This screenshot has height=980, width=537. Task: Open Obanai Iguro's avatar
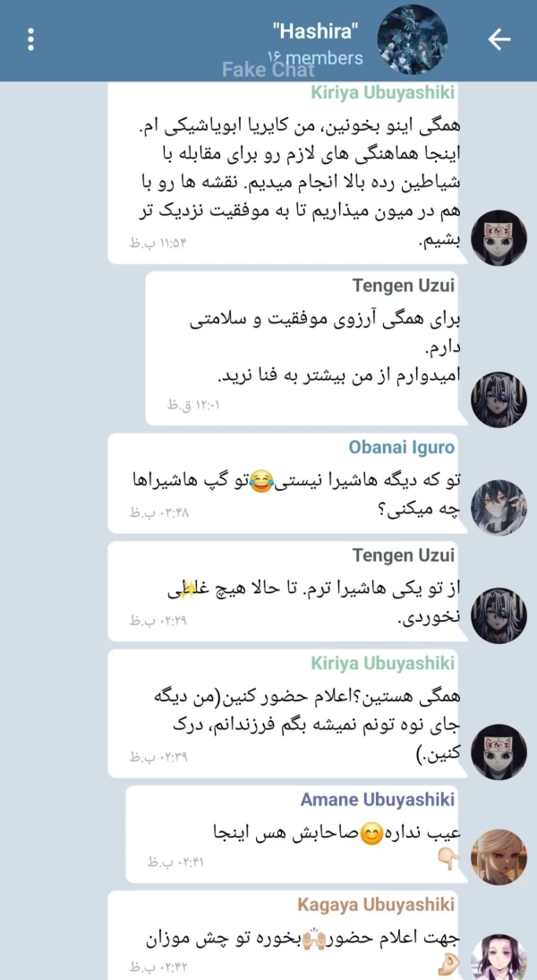[x=499, y=508]
